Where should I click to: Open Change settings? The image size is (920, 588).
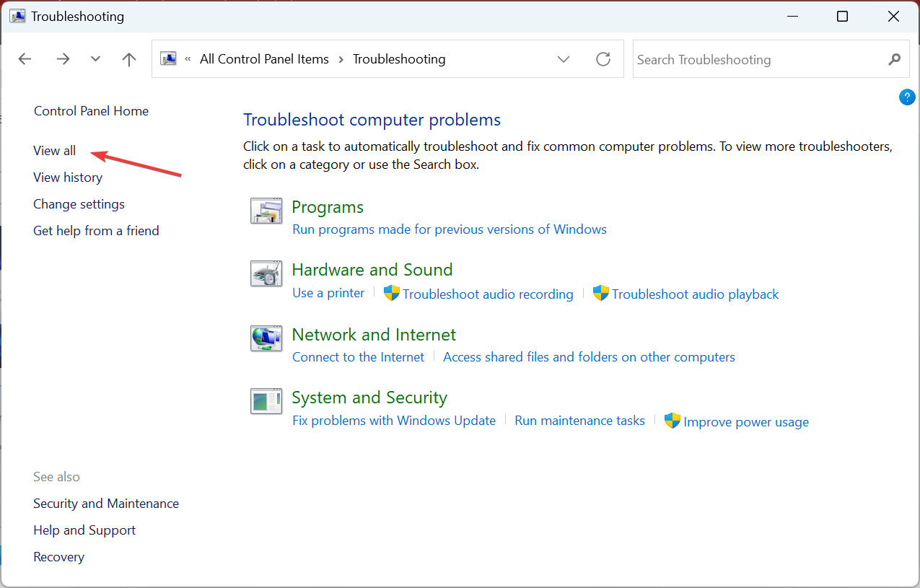(79, 204)
